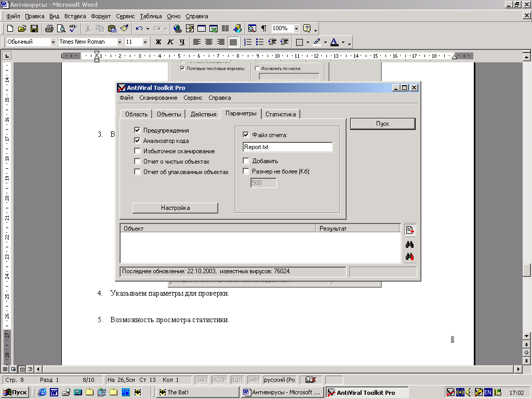Open the Word Таблица menu

coord(151,16)
